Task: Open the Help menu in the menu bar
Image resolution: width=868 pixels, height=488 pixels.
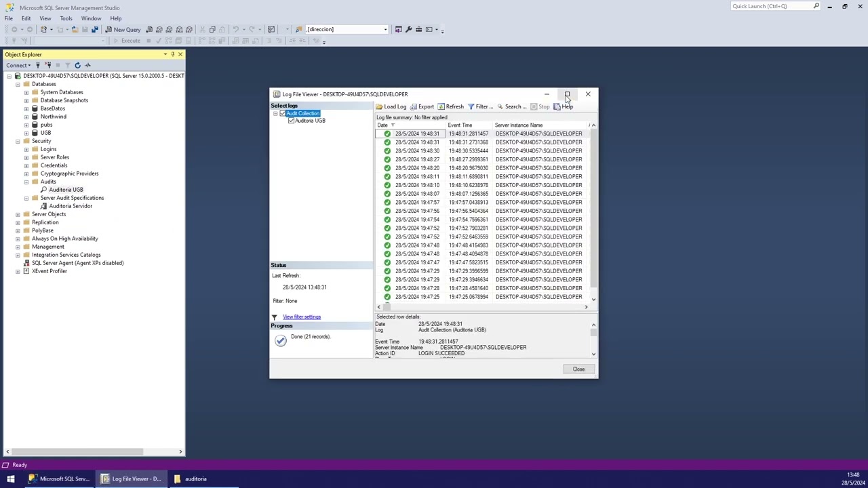Action: coord(116,18)
